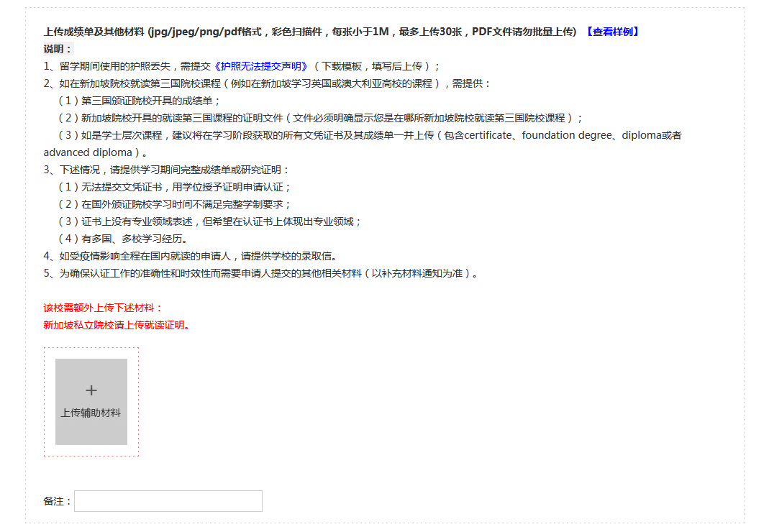Click the 备注： label
This screenshot has height=532, width=769.
(x=58, y=501)
